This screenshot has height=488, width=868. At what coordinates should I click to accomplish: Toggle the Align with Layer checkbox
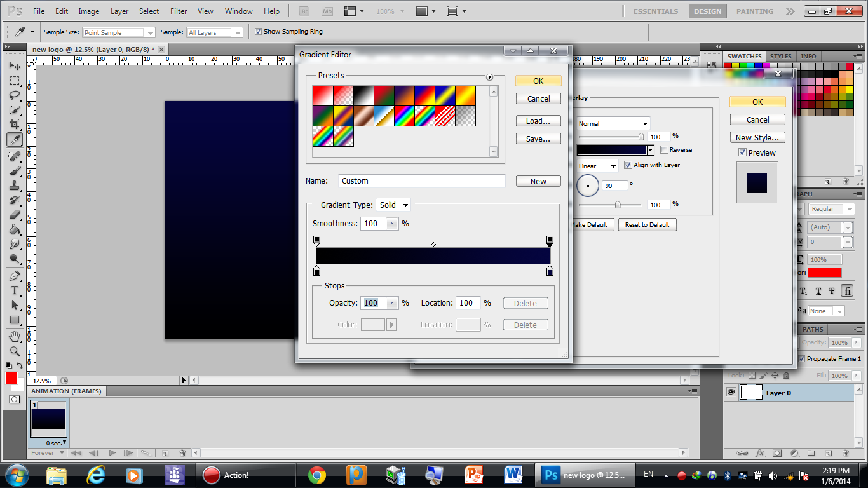click(628, 165)
